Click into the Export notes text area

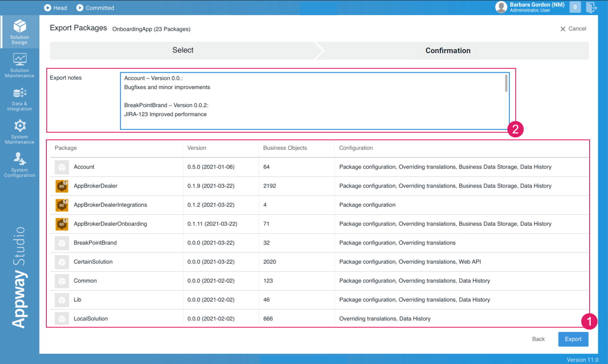[x=315, y=101]
